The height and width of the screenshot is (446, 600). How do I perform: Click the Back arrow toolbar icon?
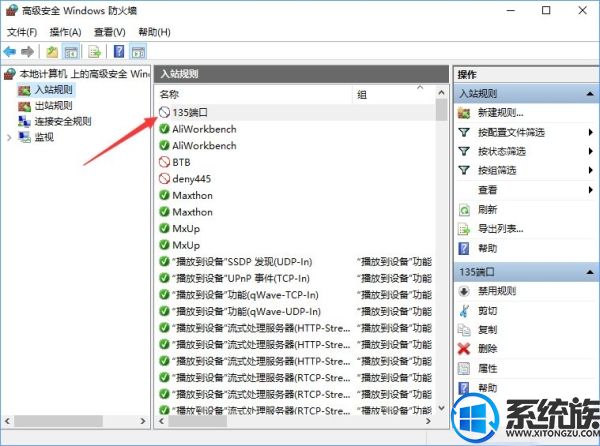(x=10, y=52)
